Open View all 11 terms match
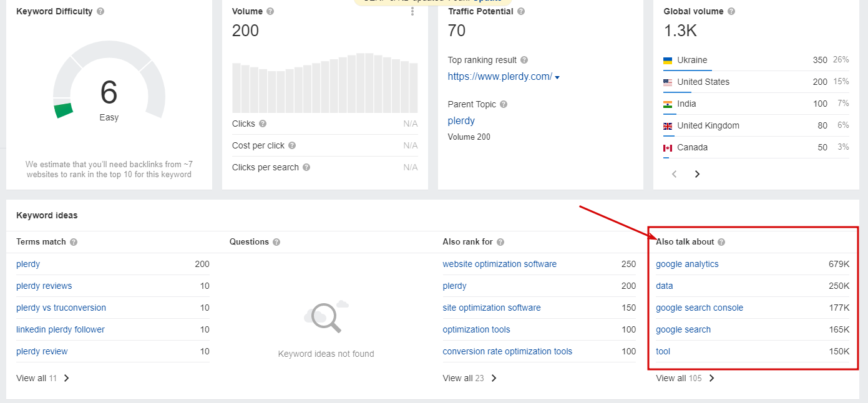The height and width of the screenshot is (403, 868). (43, 378)
